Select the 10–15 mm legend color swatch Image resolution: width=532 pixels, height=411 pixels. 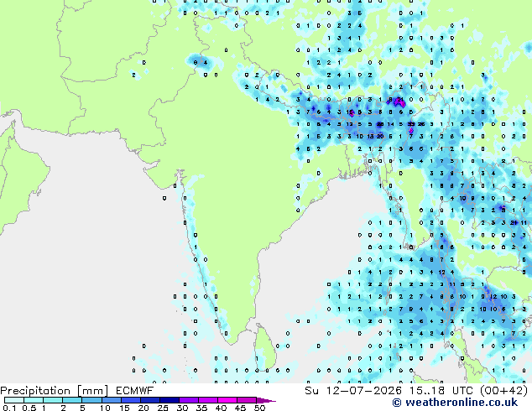click(111, 400)
